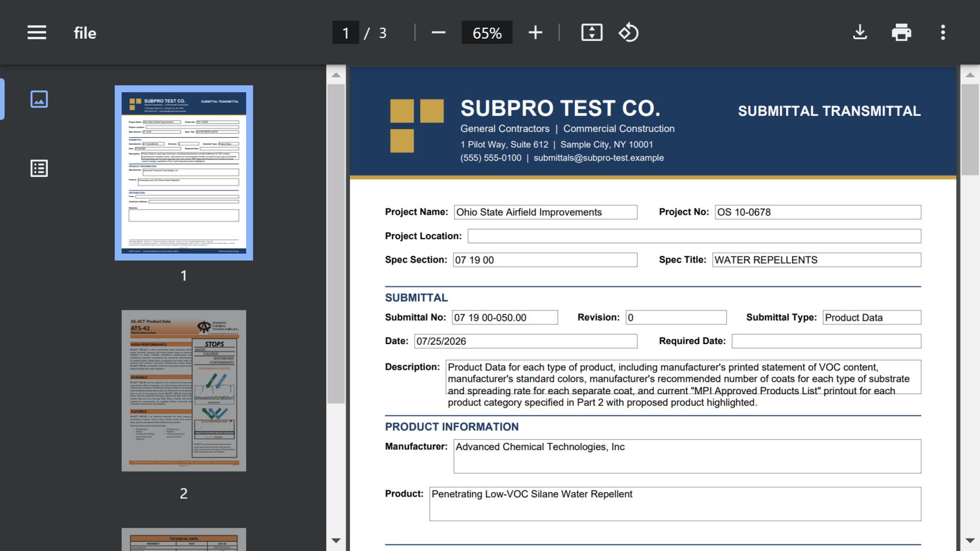Click the '1 Pilot Way, Suite 612' address text
Screen dimensions: 980x551
504,144
